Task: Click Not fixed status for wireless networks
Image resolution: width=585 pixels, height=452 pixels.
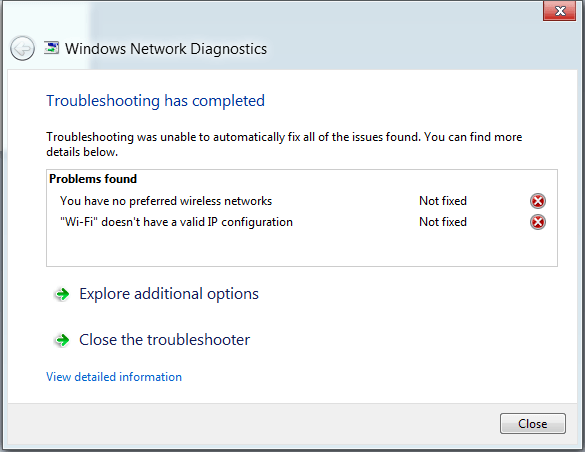Action: (x=443, y=201)
